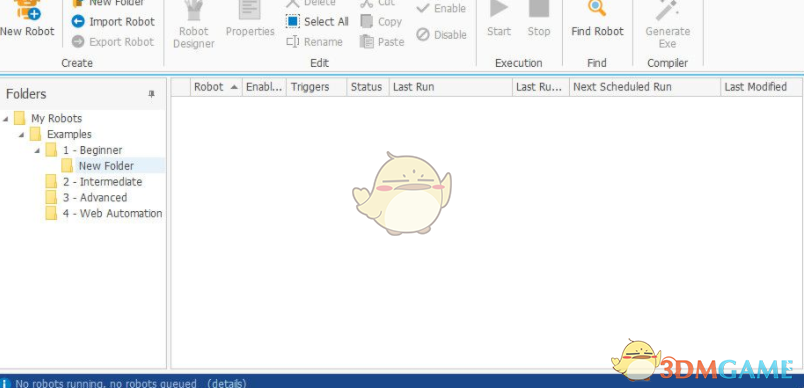The image size is (804, 388).
Task: Click the 1 - Beginner folder icon
Action: 51,150
